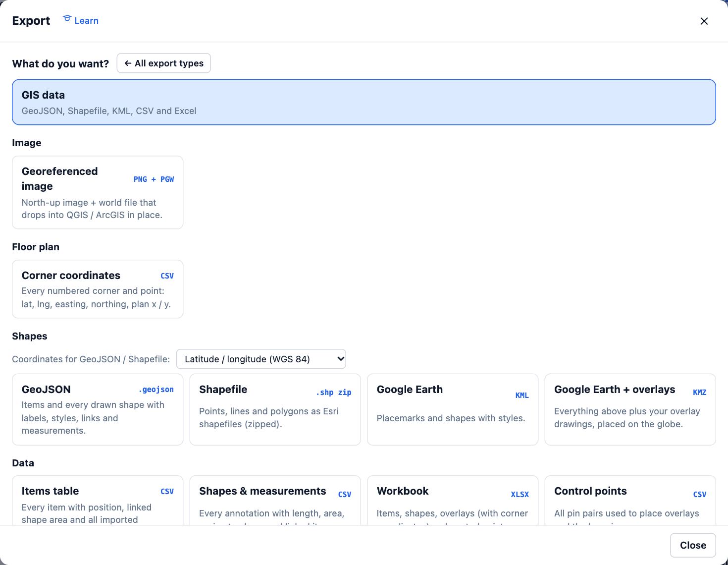
Task: Choose Georeferenced image export
Action: click(x=98, y=192)
